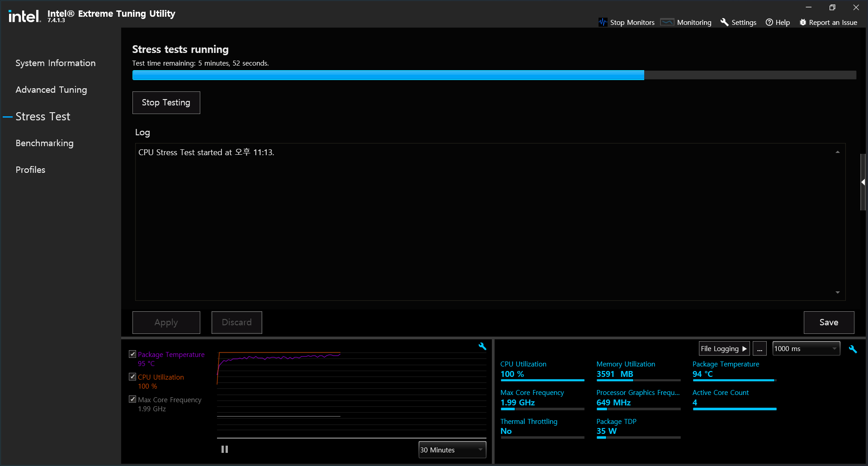Open the 30 Minutes time range dropdown

(452, 450)
